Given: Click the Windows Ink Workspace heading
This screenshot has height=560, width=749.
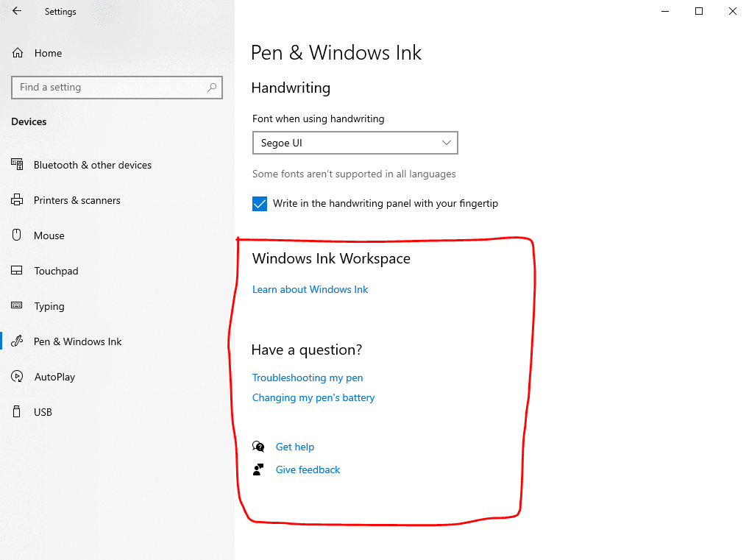Looking at the screenshot, I should tap(331, 258).
